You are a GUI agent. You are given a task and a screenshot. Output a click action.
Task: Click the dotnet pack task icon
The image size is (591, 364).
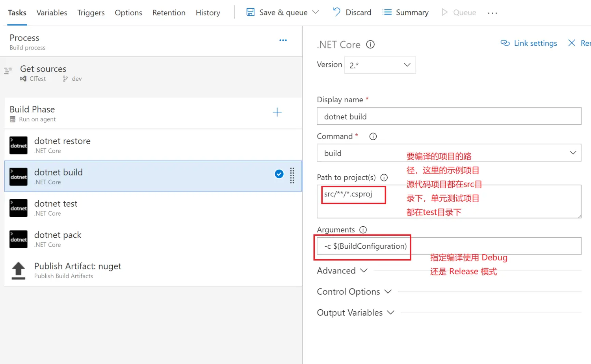coord(19,239)
